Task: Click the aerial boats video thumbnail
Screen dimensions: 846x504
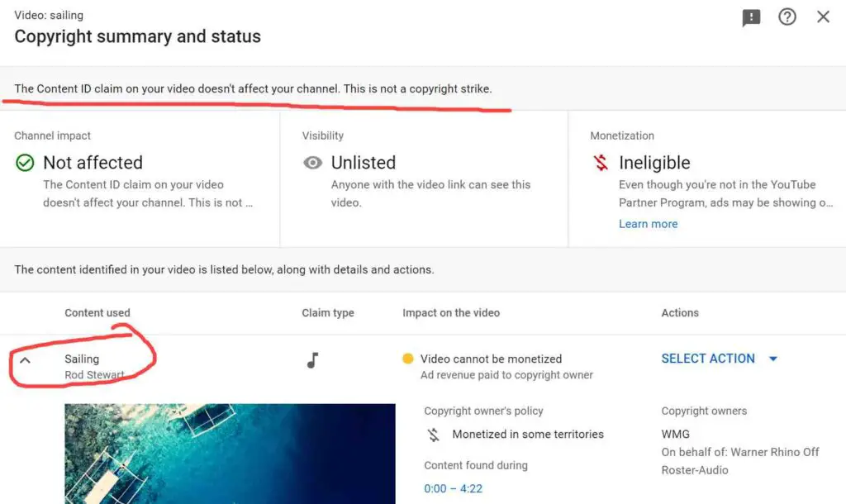Action: 230,454
